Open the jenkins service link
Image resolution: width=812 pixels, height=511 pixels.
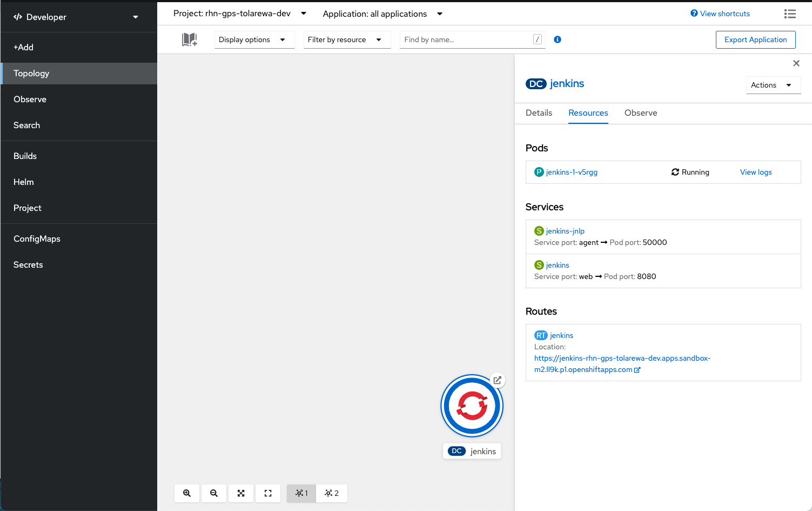pos(558,265)
